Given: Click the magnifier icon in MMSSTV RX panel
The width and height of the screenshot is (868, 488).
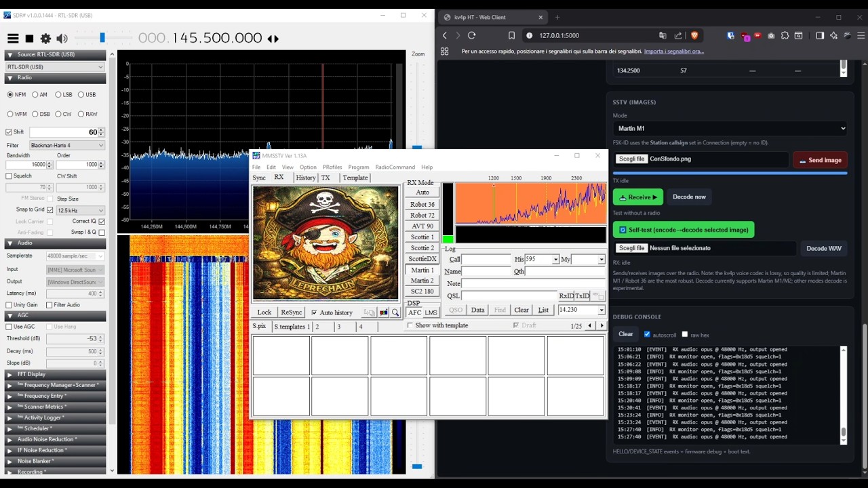Looking at the screenshot, I should click(395, 312).
